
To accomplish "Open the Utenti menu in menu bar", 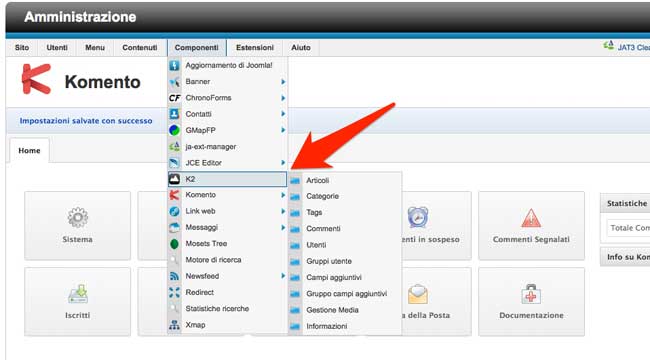I will [57, 48].
